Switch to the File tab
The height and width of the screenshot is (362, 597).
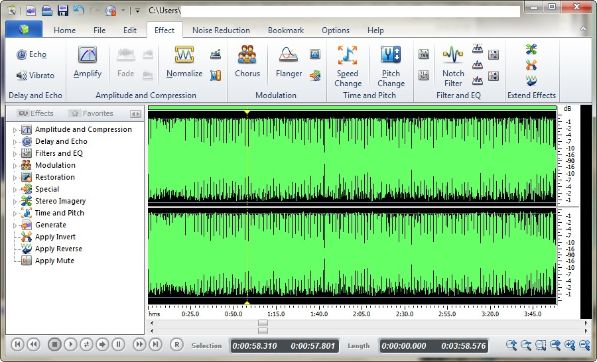(99, 30)
